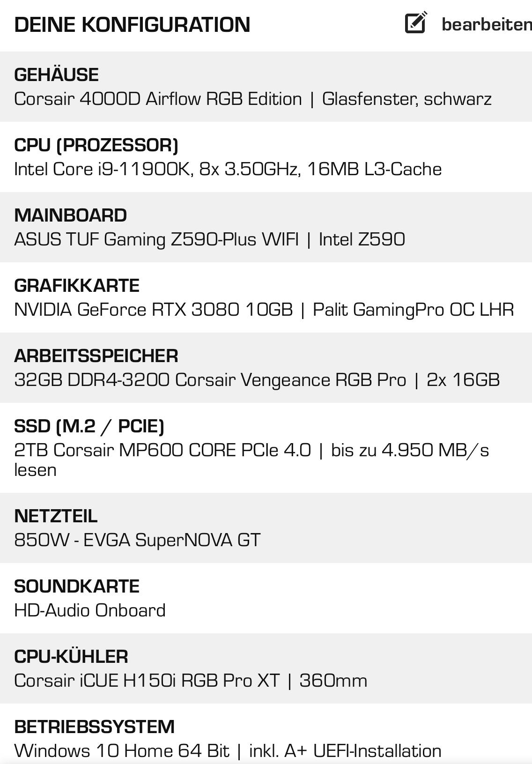Click the 850W EVGA SuperNOVA GT entry
This screenshot has width=532, height=764.
(x=137, y=540)
